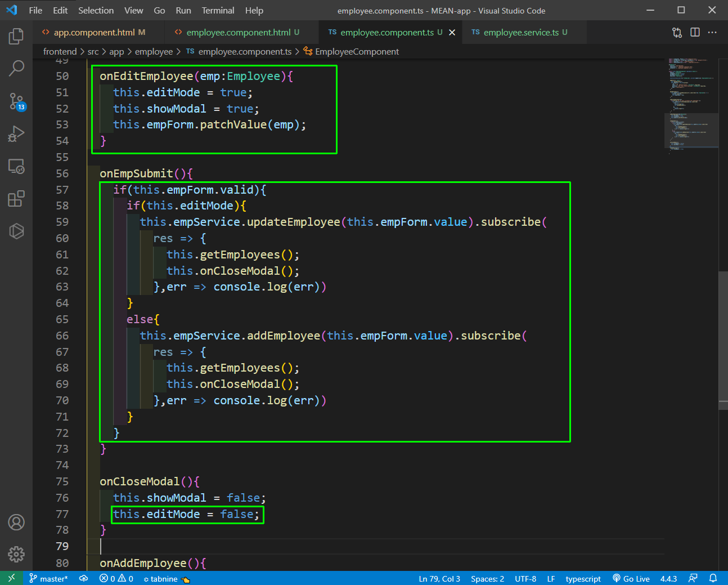Open the editor More Actions ellipsis
728x585 pixels.
pyautogui.click(x=712, y=33)
